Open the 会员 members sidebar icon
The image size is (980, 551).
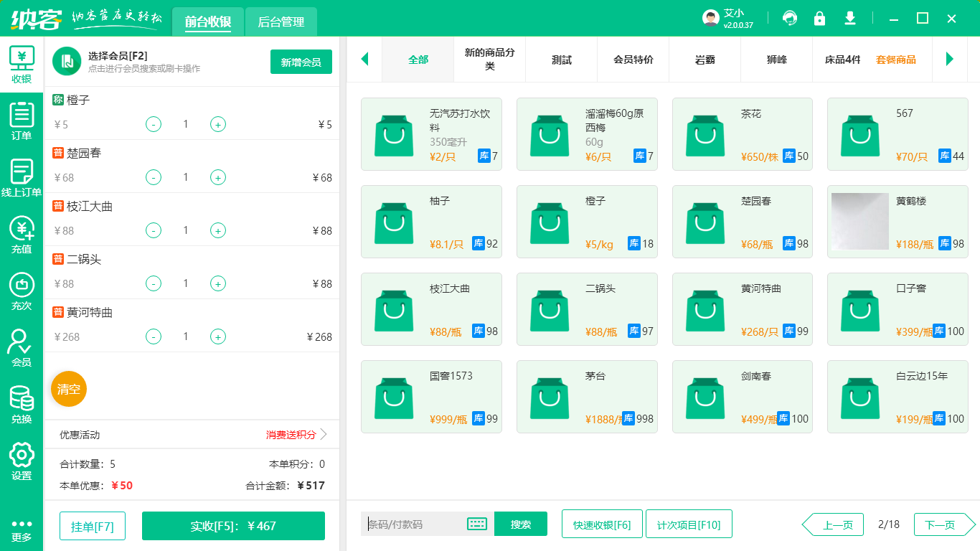[x=21, y=344]
